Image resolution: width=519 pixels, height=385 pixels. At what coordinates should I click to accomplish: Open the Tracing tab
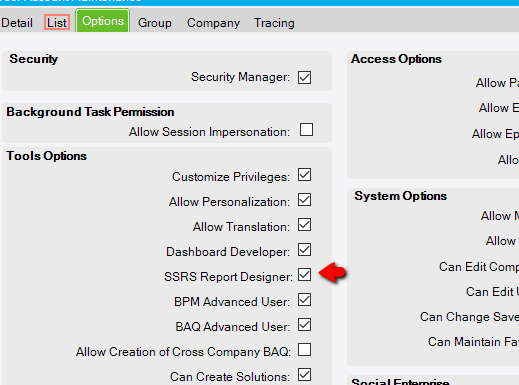274,23
